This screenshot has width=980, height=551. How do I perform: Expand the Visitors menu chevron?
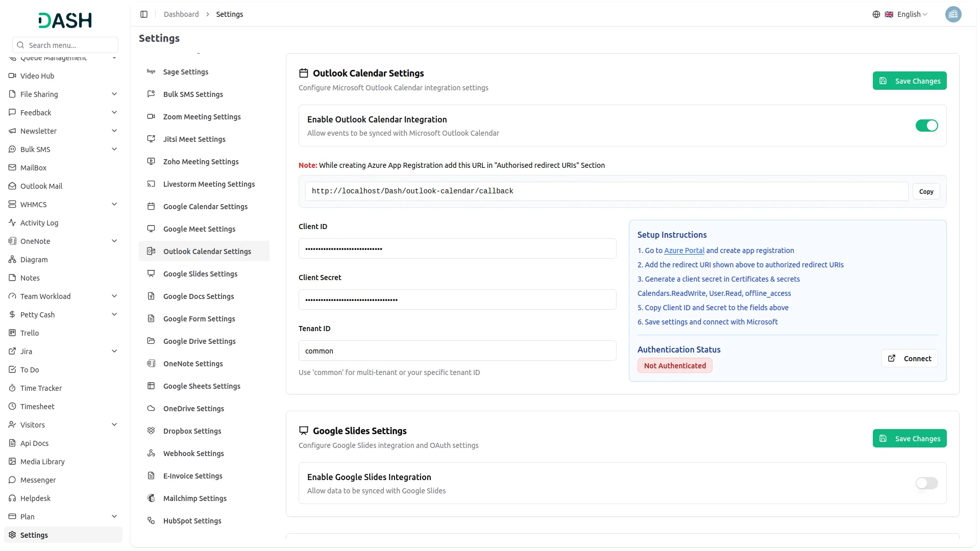(114, 425)
